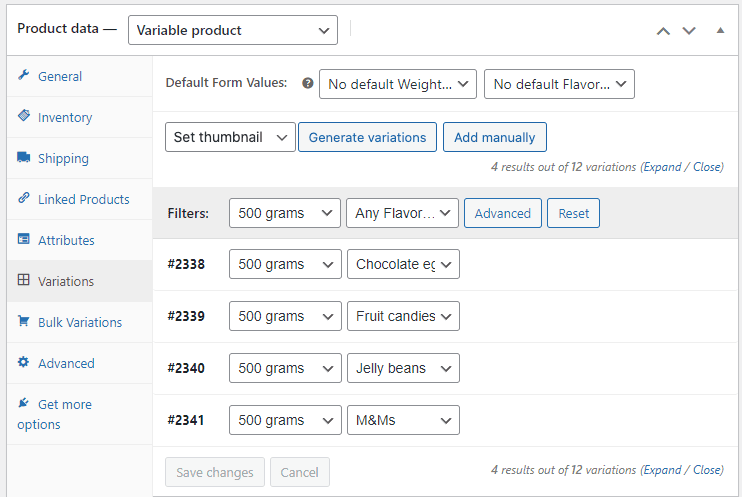
Task: Click the wrench icon beside General
Action: (x=24, y=76)
